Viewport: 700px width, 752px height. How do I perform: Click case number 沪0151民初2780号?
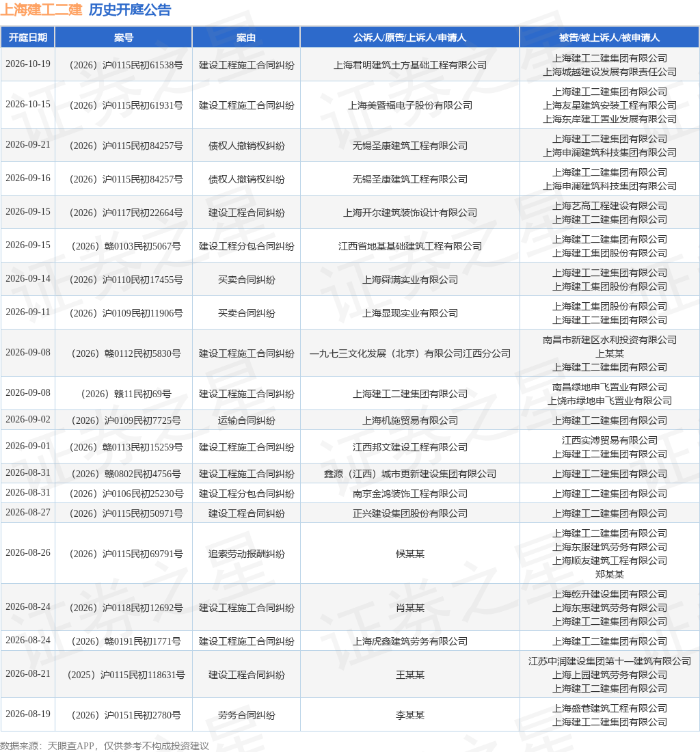pyautogui.click(x=126, y=715)
